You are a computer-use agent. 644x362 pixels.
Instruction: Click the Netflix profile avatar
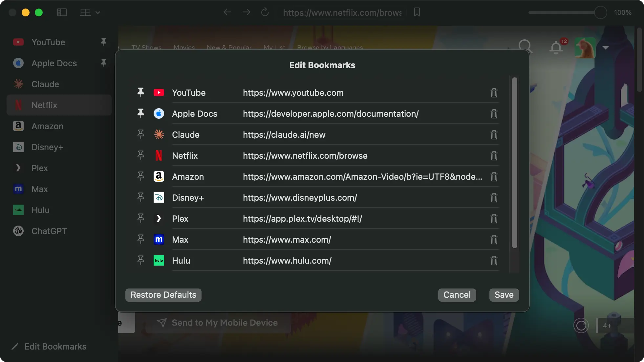[585, 48]
